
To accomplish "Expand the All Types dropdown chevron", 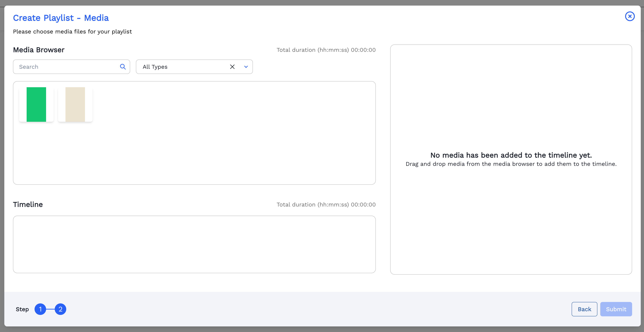I will (246, 67).
